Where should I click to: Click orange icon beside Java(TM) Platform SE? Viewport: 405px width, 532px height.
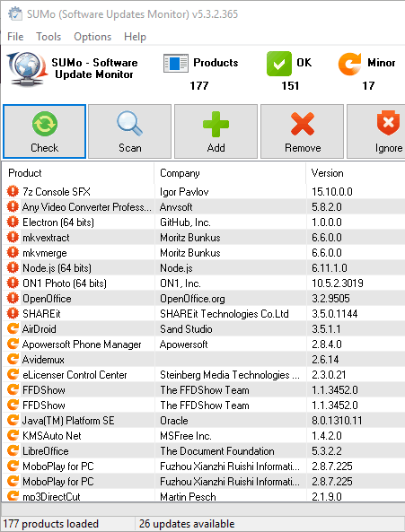pos(13,421)
